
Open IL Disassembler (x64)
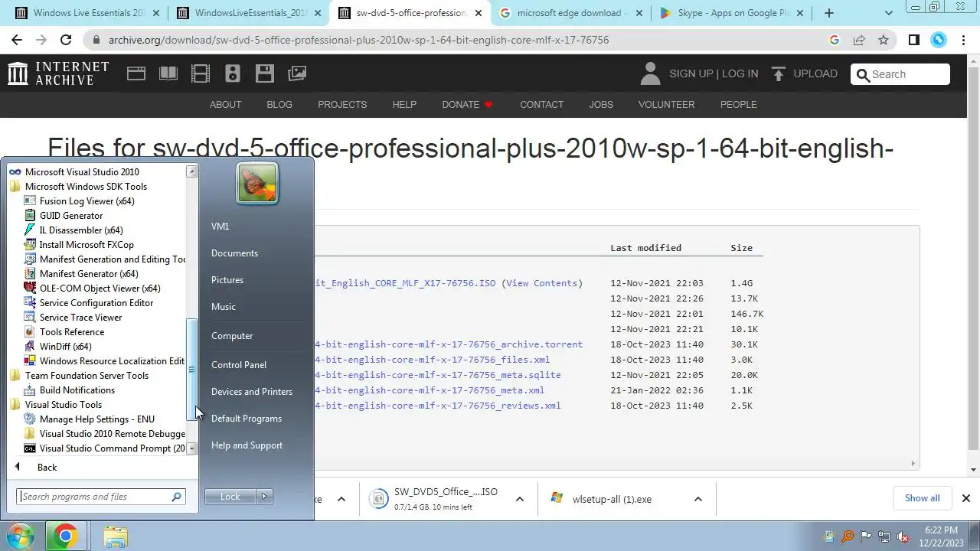(80, 230)
